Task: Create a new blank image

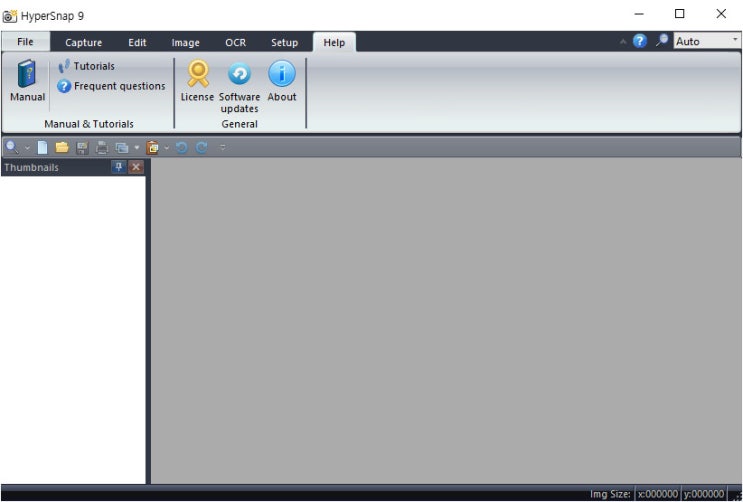Action: pyautogui.click(x=42, y=147)
